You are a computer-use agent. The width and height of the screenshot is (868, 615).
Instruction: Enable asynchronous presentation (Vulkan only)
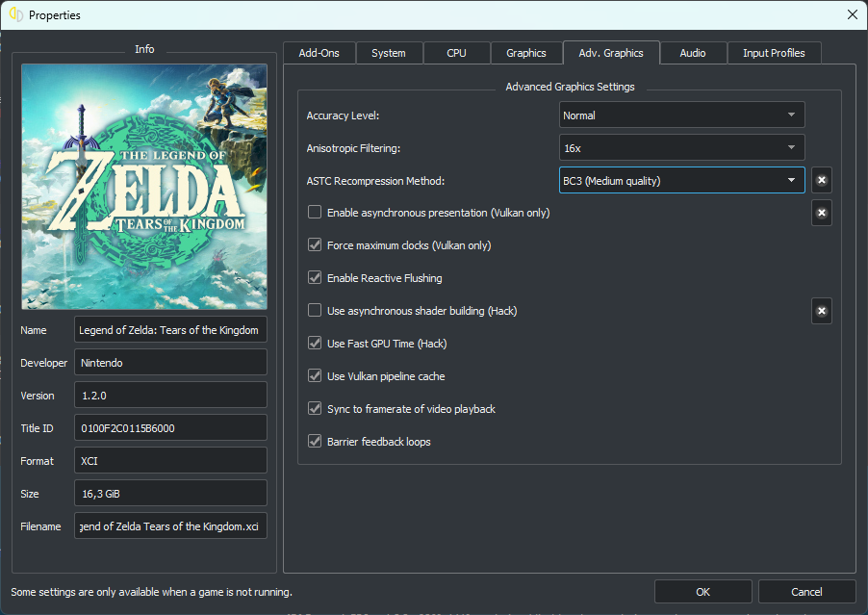click(315, 213)
